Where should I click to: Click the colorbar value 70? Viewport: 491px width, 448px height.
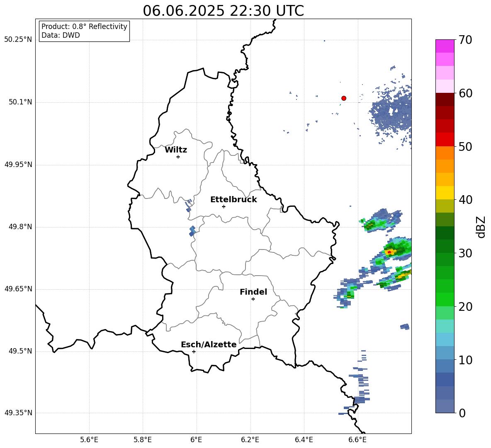coord(465,40)
